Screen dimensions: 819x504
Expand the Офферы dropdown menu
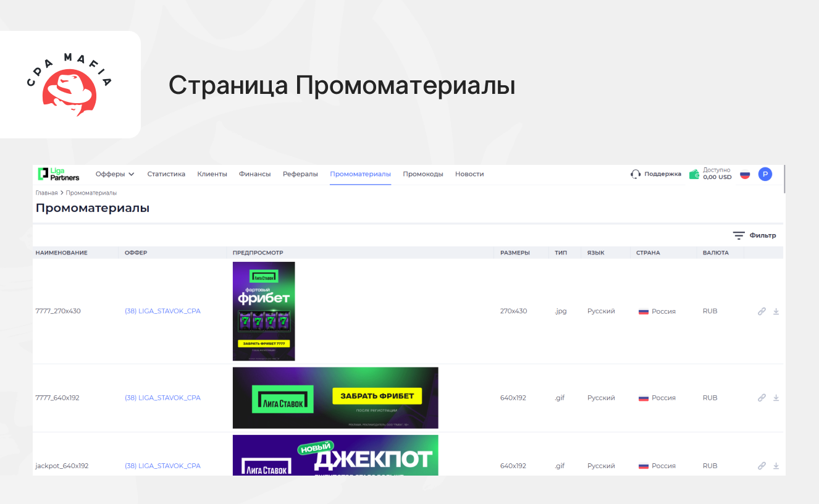pos(115,174)
